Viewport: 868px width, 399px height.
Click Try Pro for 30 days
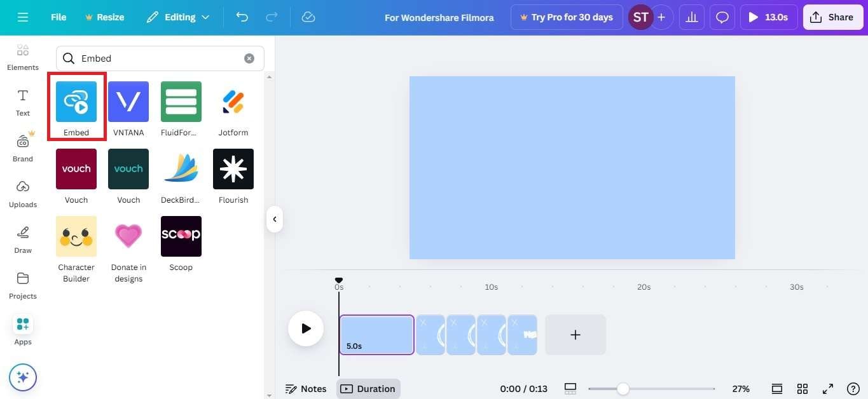[566, 17]
